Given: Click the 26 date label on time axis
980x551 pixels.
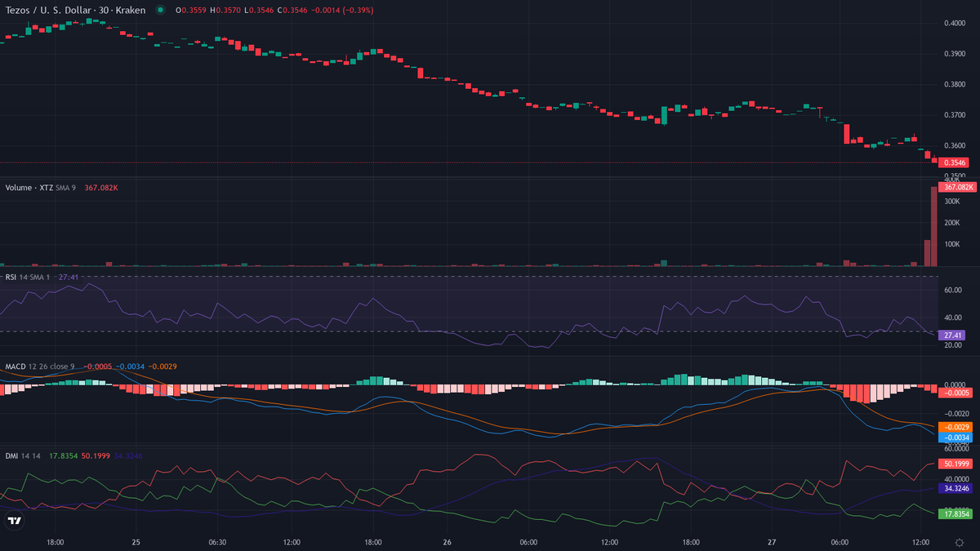Looking at the screenshot, I should pyautogui.click(x=447, y=542).
